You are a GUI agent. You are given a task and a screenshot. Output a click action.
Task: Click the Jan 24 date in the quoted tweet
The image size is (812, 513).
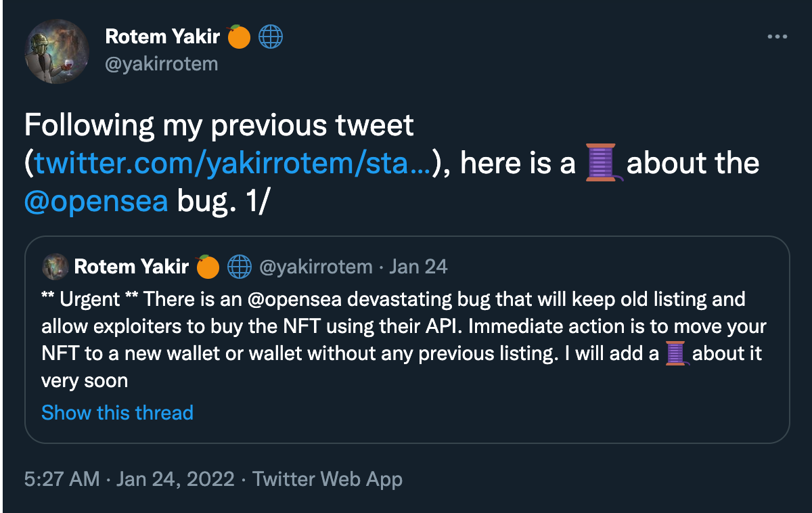419,267
